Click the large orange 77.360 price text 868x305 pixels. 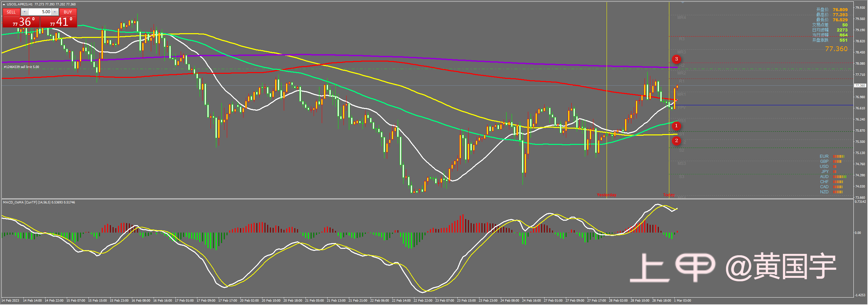point(836,49)
